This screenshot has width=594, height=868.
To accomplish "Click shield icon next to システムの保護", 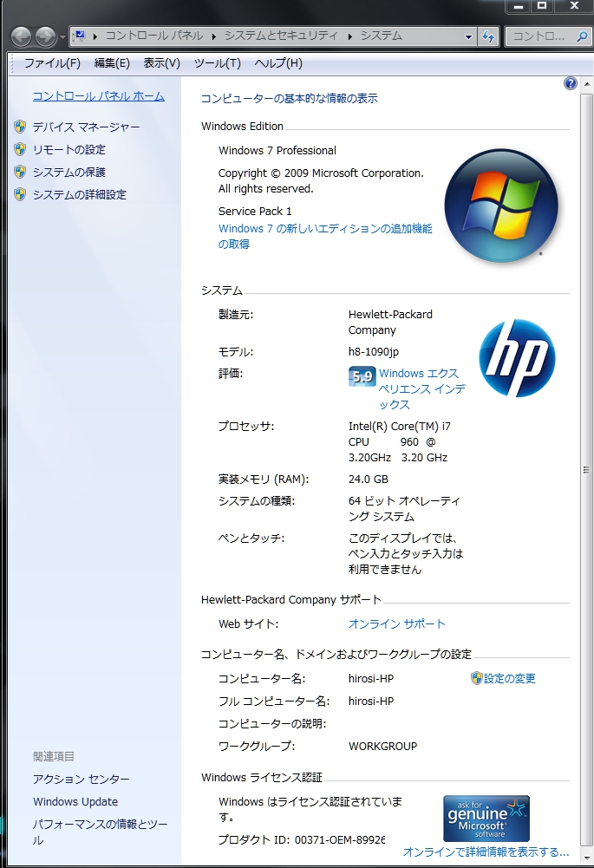I will (x=20, y=172).
